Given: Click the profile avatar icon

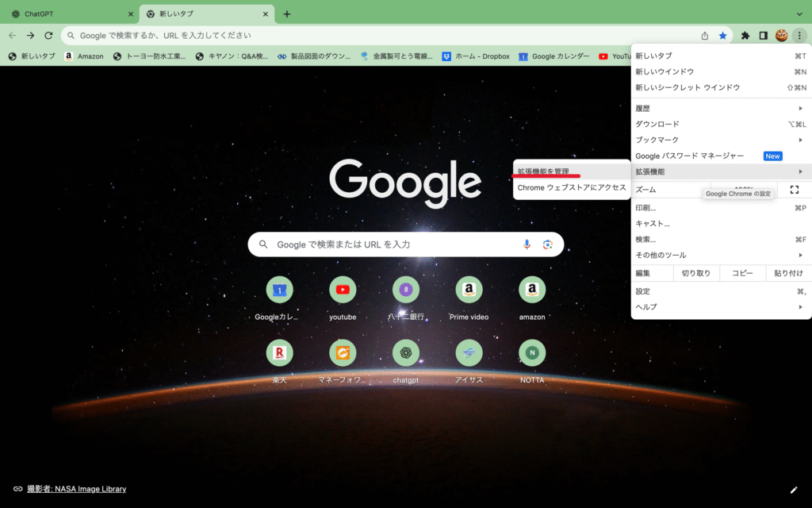Looking at the screenshot, I should 781,36.
